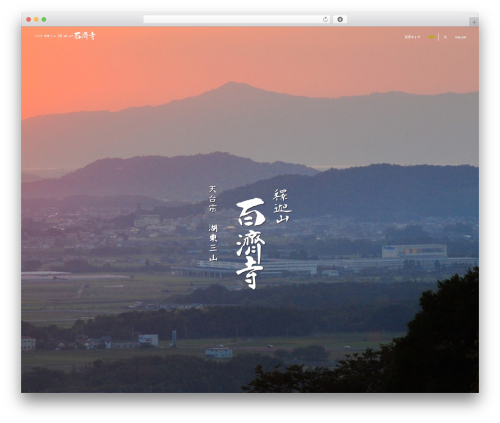Minimize the window with the yellow button
The height and width of the screenshot is (423, 500).
(36, 20)
